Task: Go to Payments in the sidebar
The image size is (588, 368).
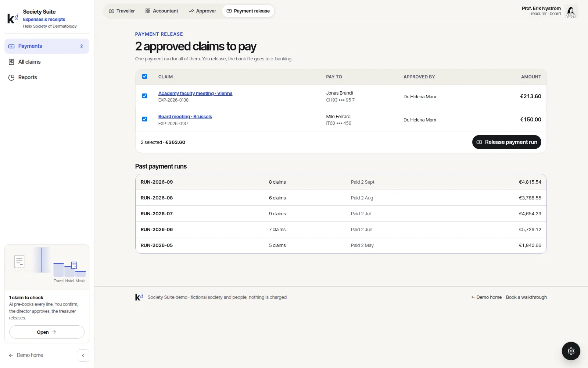Action: click(x=47, y=46)
